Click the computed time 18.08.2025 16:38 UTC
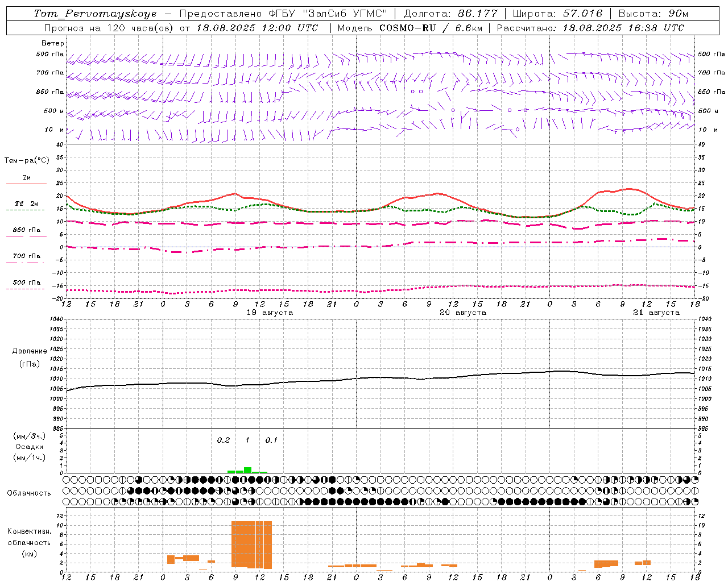The height and width of the screenshot is (582, 728). [x=623, y=28]
